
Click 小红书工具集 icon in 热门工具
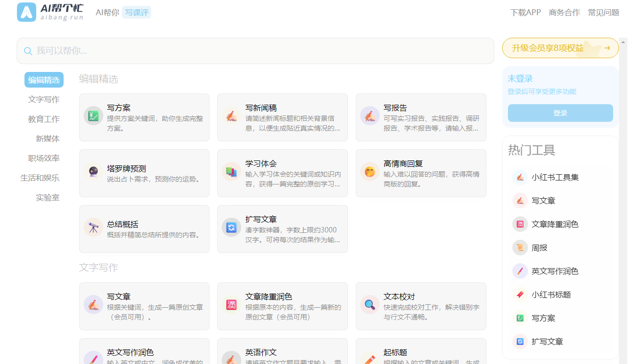point(520,177)
